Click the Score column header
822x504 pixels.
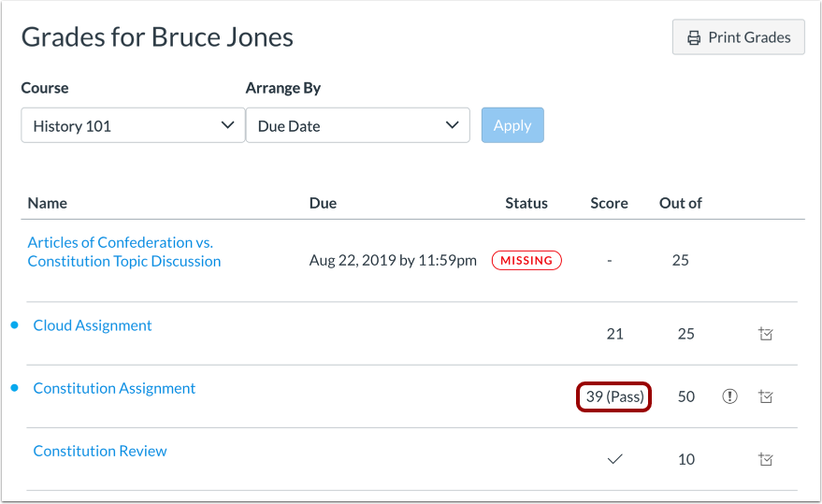pos(609,203)
